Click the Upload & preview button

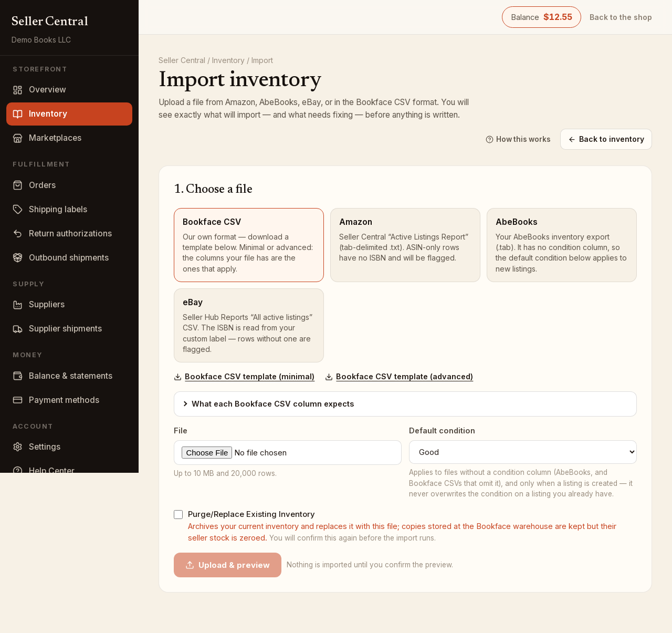(227, 565)
